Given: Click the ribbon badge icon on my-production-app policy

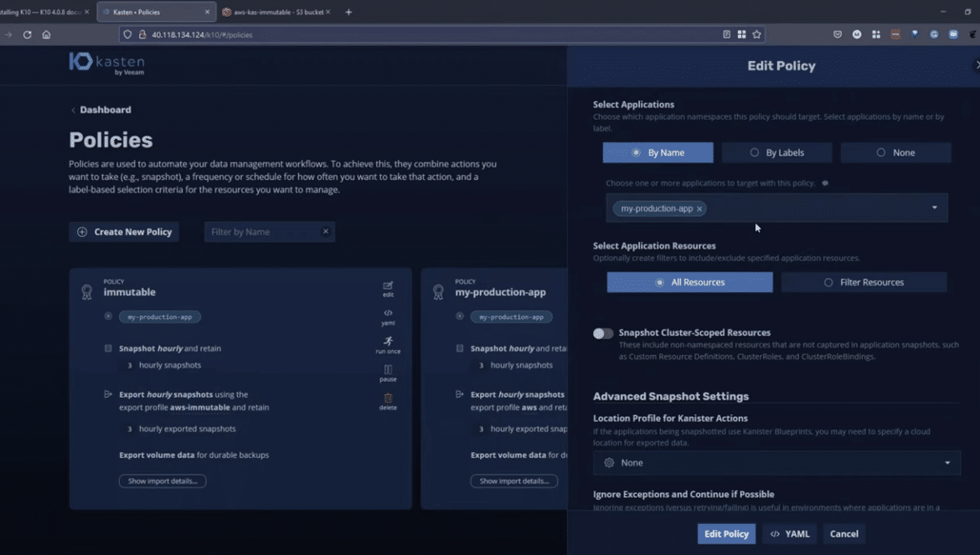Looking at the screenshot, I should [439, 291].
